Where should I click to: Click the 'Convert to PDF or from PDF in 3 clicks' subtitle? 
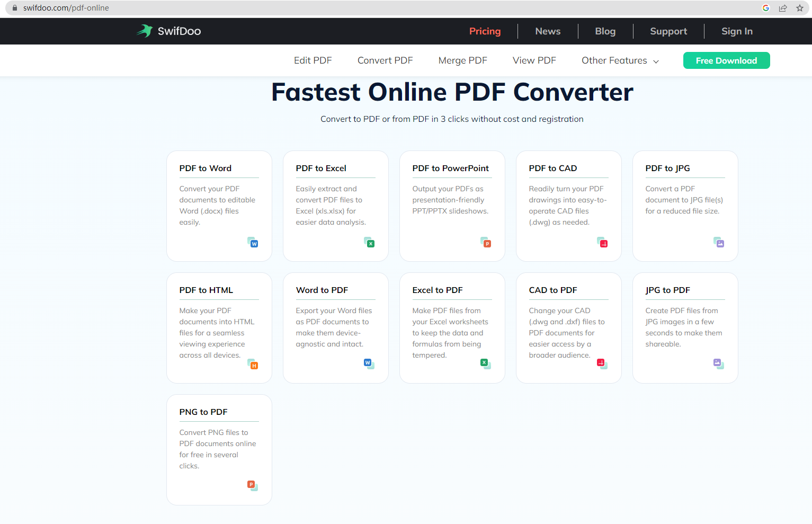point(452,119)
